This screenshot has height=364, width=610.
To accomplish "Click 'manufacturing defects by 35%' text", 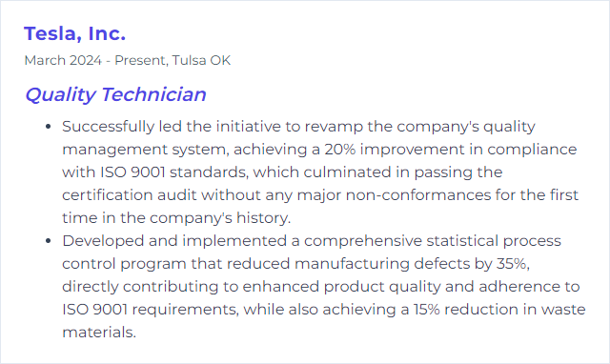I will click(x=412, y=264).
